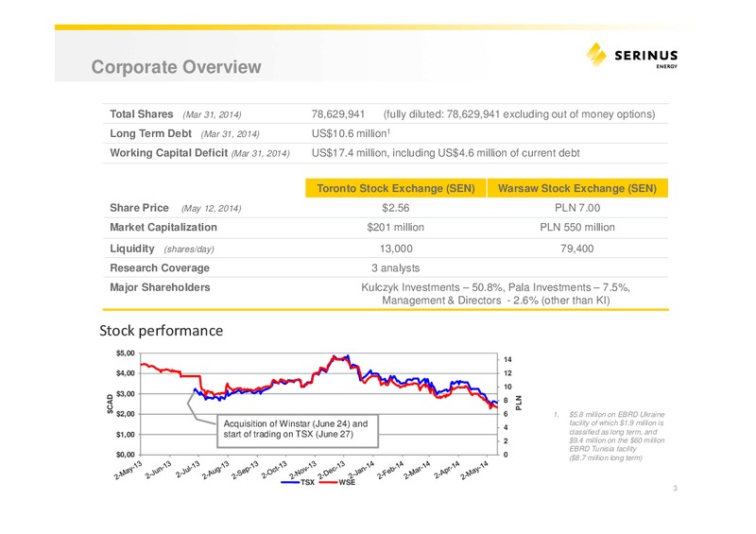This screenshot has height=534, width=756.
Task: Select the Major Shareholders label
Action: point(160,287)
